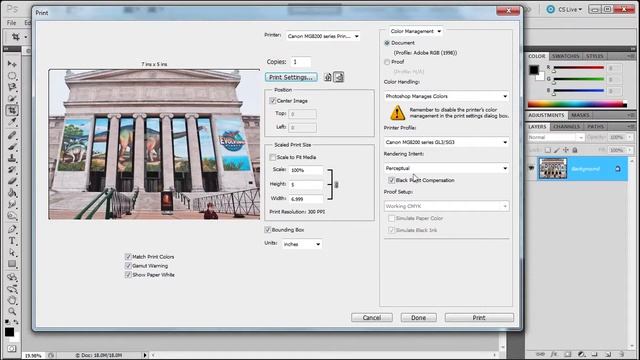Screen dimensions: 640x360
Task: Select the Polygonal Lasso tool
Action: click(x=12, y=87)
